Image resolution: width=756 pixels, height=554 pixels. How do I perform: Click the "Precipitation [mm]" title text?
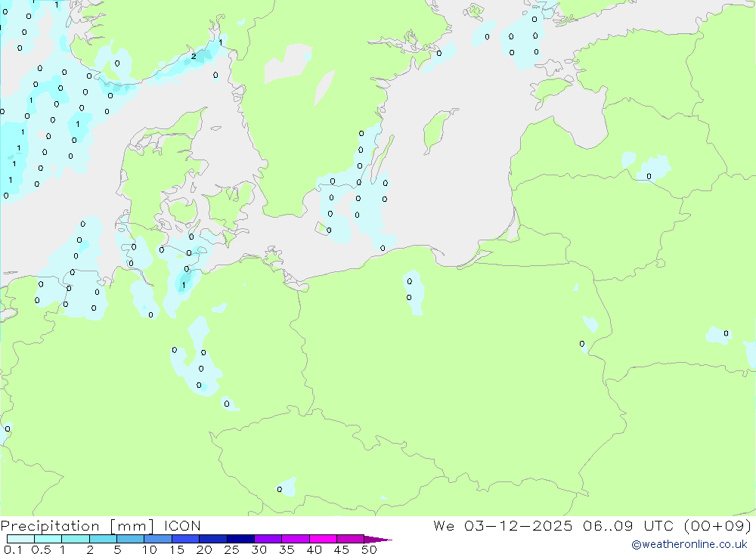(x=77, y=526)
